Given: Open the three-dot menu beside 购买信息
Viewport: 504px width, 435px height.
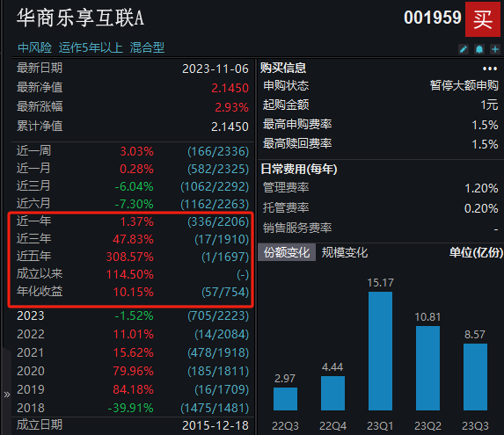Looking at the screenshot, I should [490, 69].
